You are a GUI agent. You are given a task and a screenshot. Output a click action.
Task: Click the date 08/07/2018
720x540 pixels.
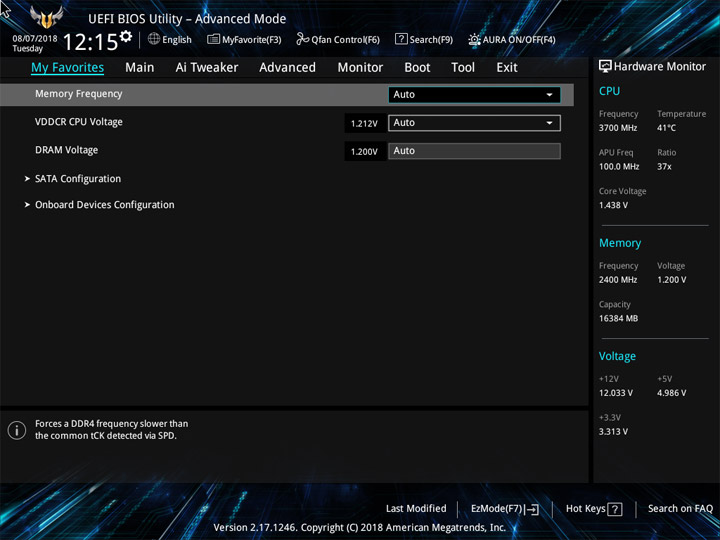tap(35, 39)
